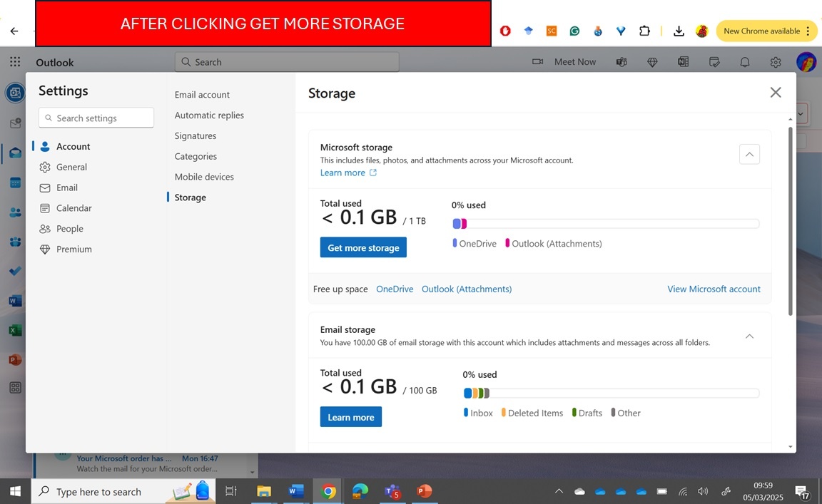The height and width of the screenshot is (504, 822).
Task: Follow the OneDrive free up space link
Action: (x=395, y=289)
